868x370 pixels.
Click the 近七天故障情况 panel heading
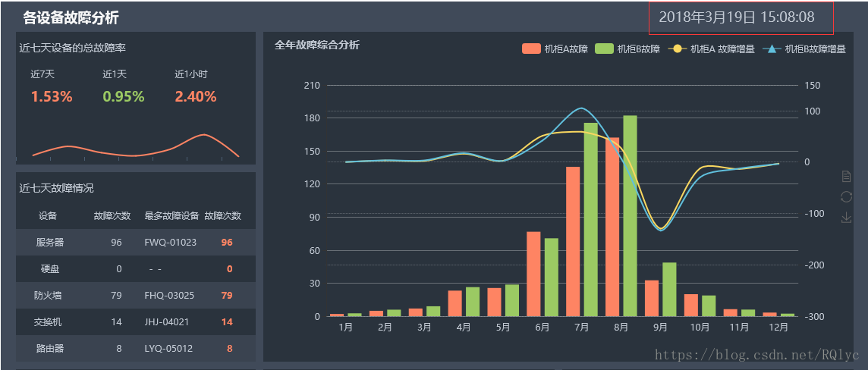(x=56, y=188)
